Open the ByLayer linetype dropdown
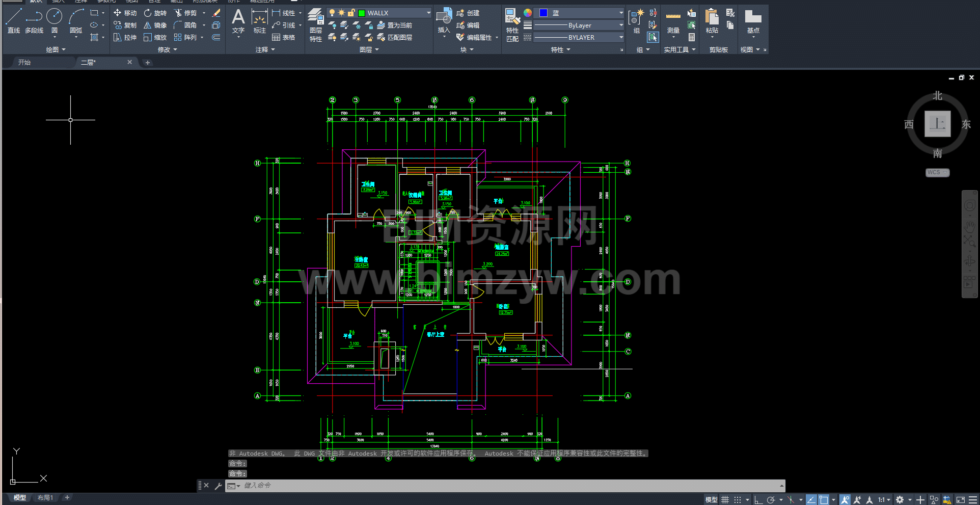Viewport: 980px width, 505px height. click(621, 25)
